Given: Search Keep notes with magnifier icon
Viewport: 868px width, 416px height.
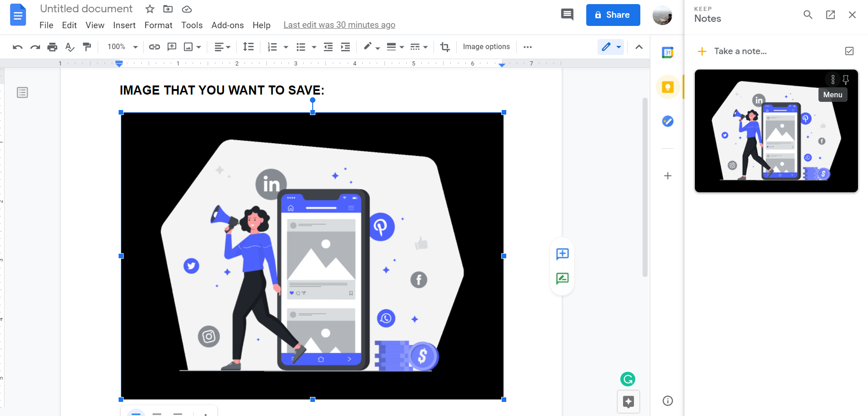Looking at the screenshot, I should pos(808,15).
